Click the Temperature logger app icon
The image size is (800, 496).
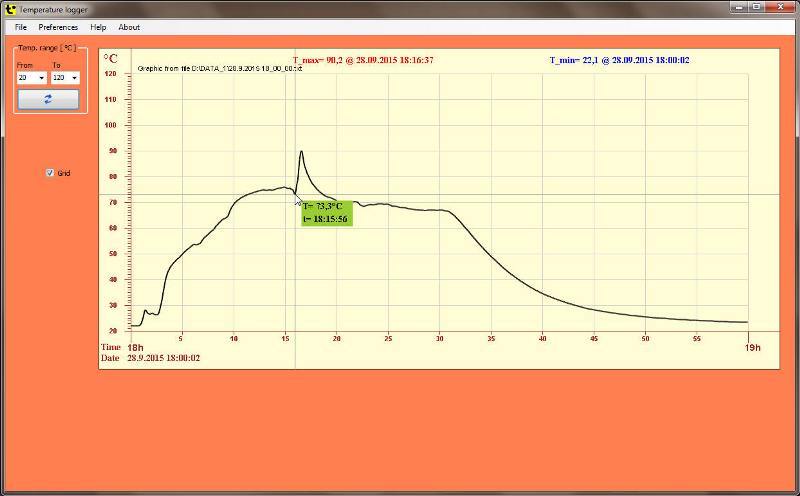pyautogui.click(x=10, y=9)
